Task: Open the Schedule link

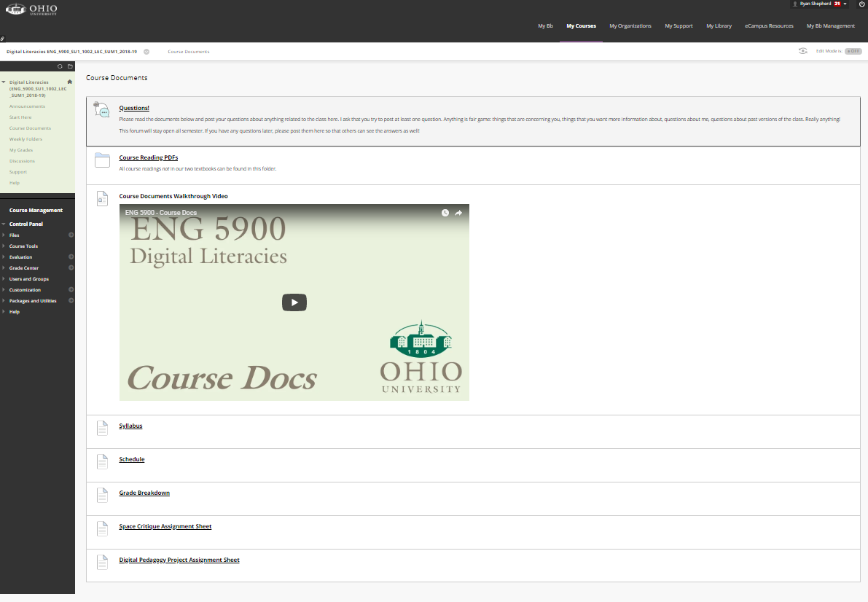Action: (x=132, y=460)
